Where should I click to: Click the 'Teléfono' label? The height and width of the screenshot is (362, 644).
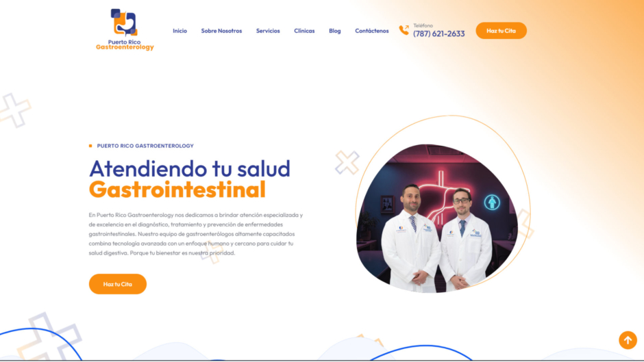click(423, 25)
